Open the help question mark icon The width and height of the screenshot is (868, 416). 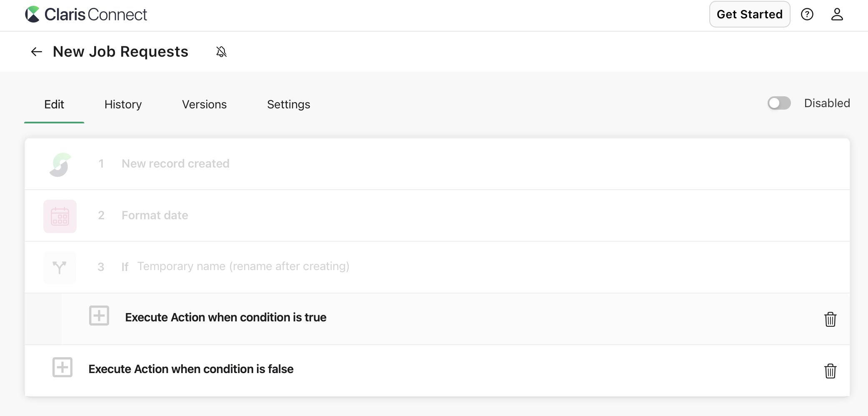807,15
